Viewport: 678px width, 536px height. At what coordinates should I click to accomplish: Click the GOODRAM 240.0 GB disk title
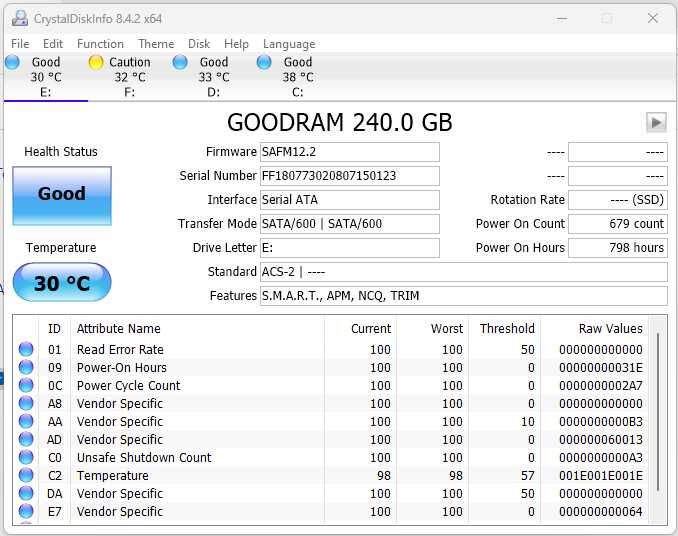coord(339,122)
